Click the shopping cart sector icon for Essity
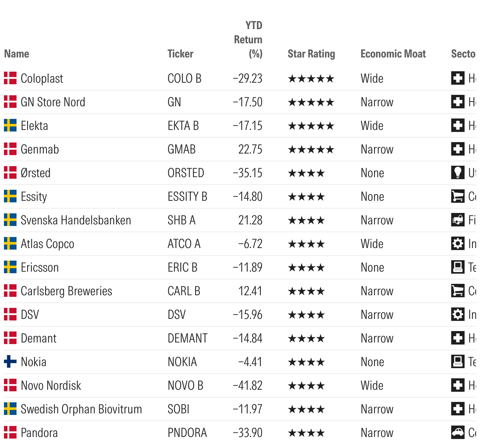Image resolution: width=480 pixels, height=448 pixels. 458,196
